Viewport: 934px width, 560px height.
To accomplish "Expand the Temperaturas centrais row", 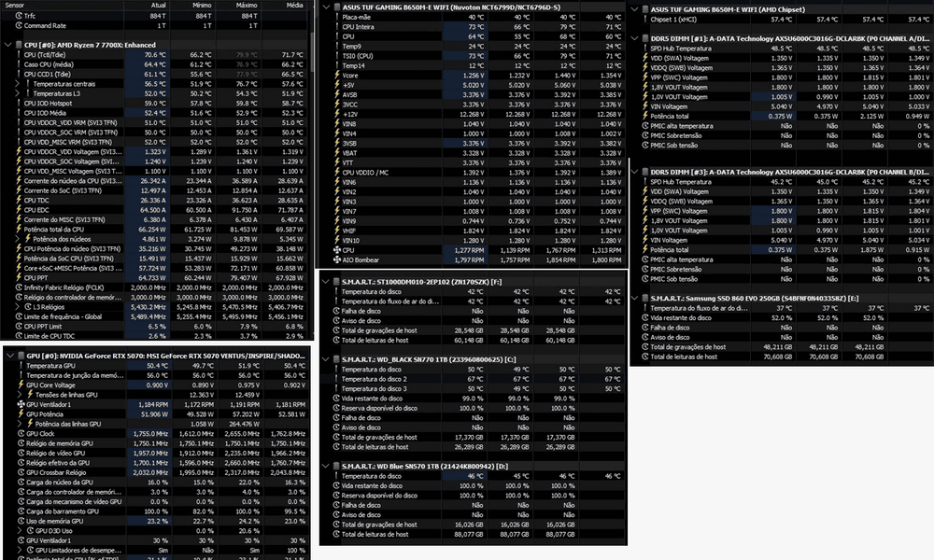I will tap(19, 83).
